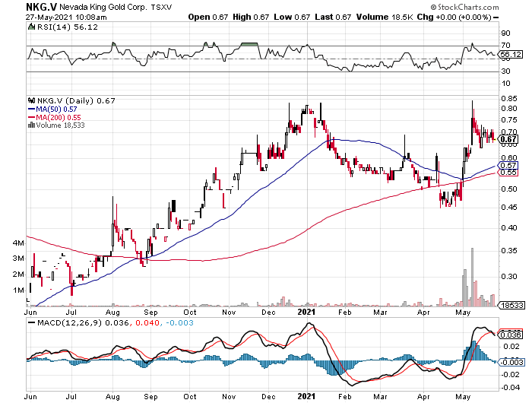The width and height of the screenshot is (532, 403).
Task: Click Nov on the price chart date axis
Action: tap(229, 313)
